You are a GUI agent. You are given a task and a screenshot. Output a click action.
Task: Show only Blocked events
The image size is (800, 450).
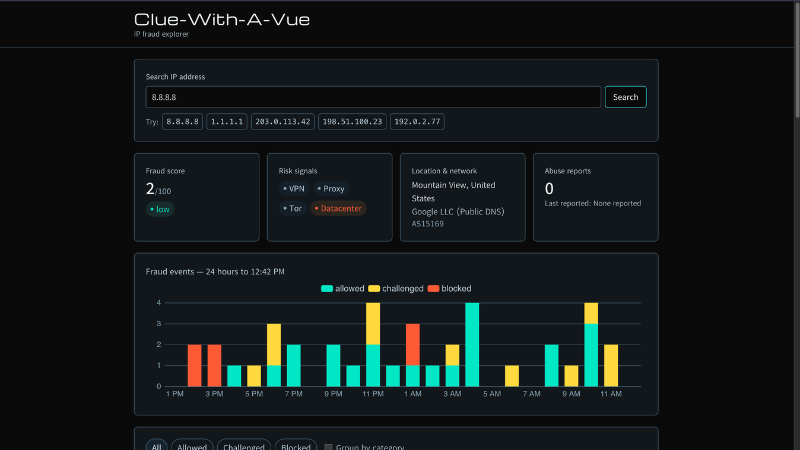click(296, 446)
